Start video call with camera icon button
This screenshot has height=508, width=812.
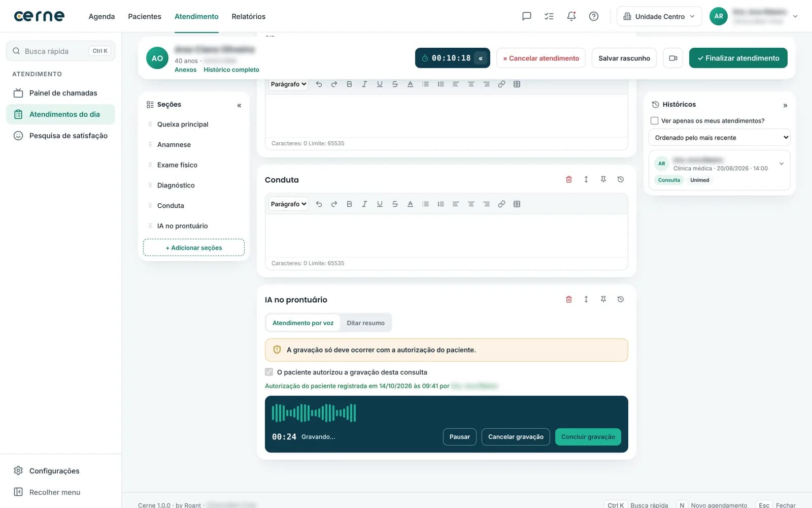coord(673,58)
